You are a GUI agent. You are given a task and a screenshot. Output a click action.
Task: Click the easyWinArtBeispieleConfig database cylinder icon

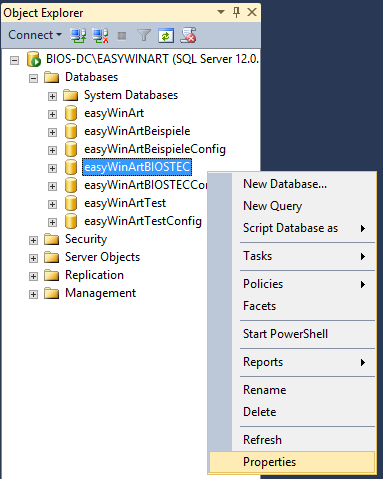(71, 149)
